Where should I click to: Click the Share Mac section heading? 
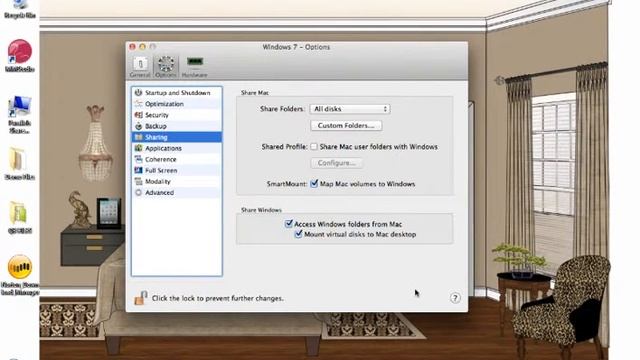point(255,93)
